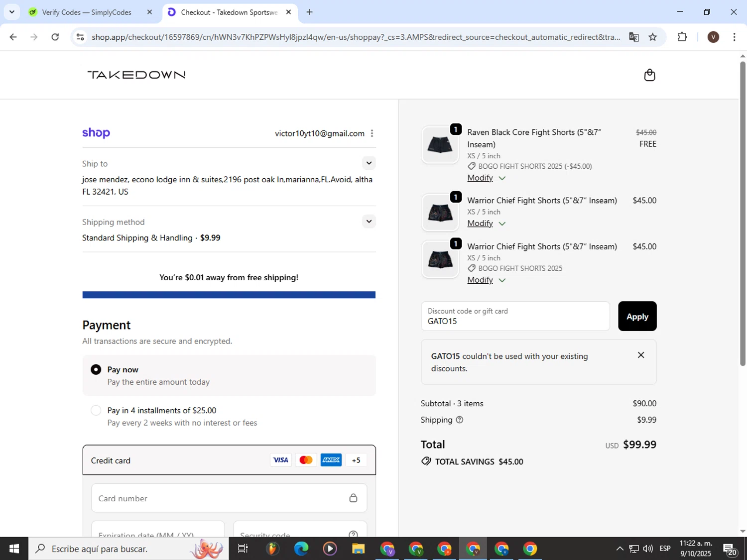
Task: Close the Verify Codes tab
Action: point(149,12)
